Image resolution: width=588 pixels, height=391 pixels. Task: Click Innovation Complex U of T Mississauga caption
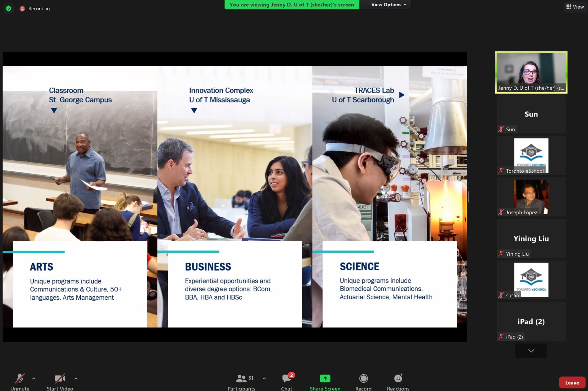click(221, 95)
